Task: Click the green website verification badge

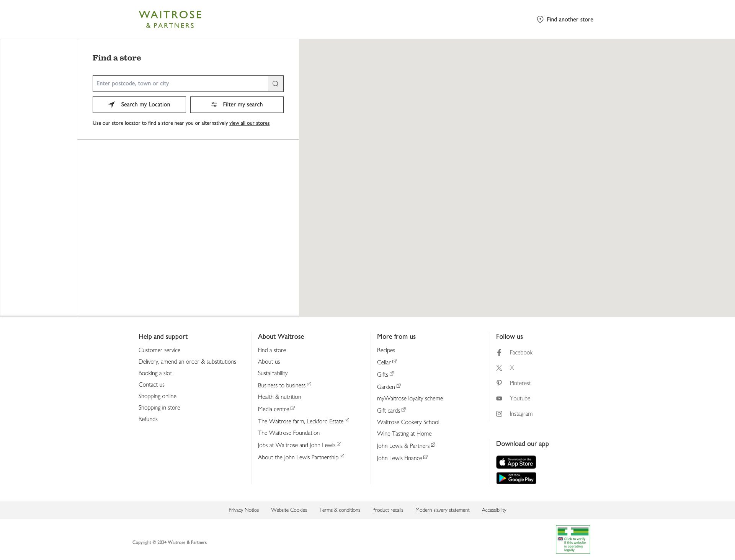Action: [573, 539]
